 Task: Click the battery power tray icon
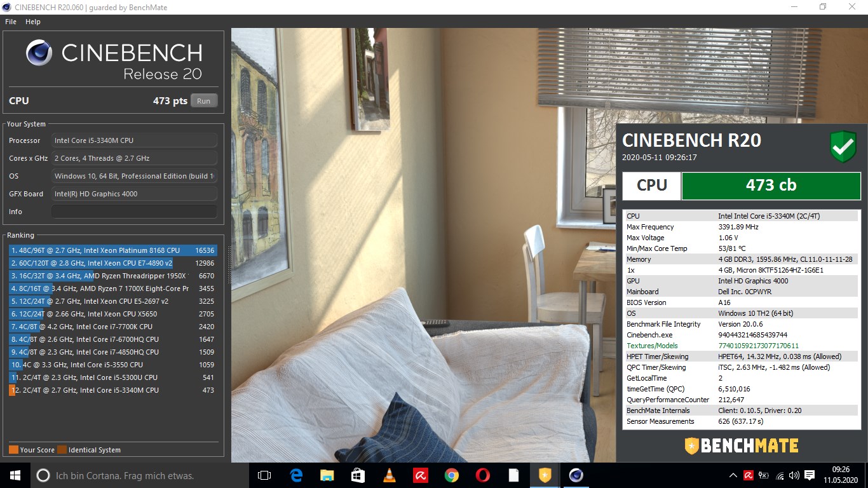[x=764, y=475]
